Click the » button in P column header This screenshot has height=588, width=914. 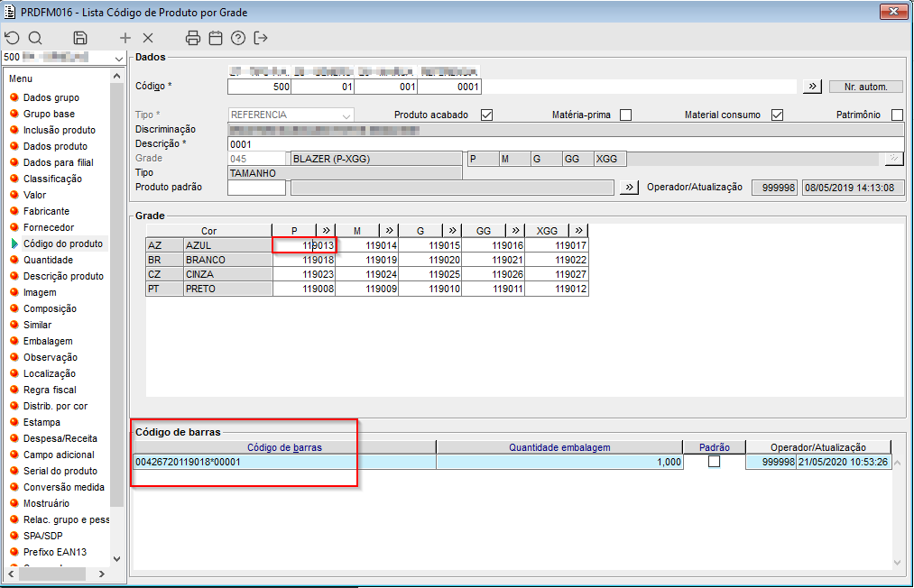pos(326,230)
